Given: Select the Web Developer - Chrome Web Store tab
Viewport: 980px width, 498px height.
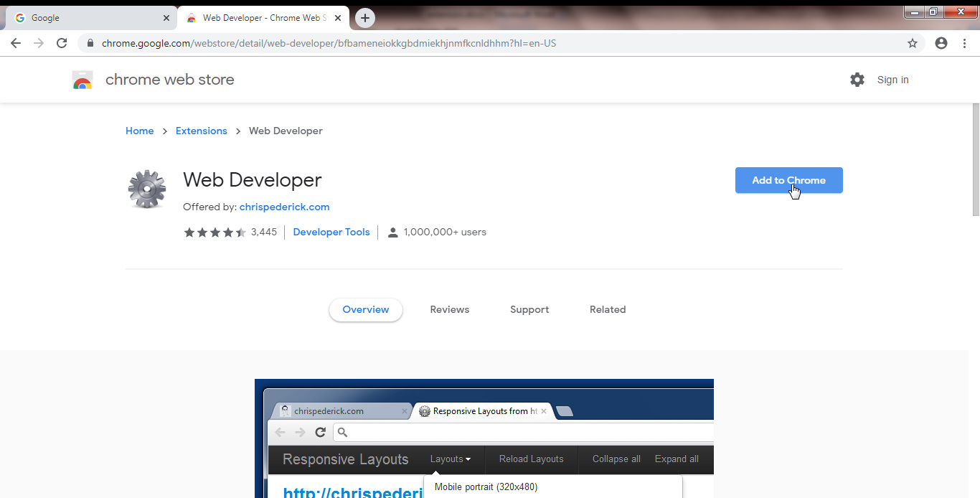Looking at the screenshot, I should tap(263, 18).
